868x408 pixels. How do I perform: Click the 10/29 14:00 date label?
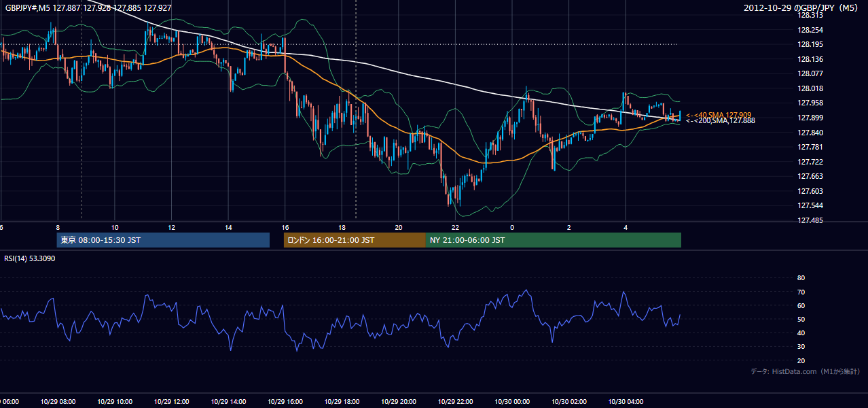pos(228,401)
